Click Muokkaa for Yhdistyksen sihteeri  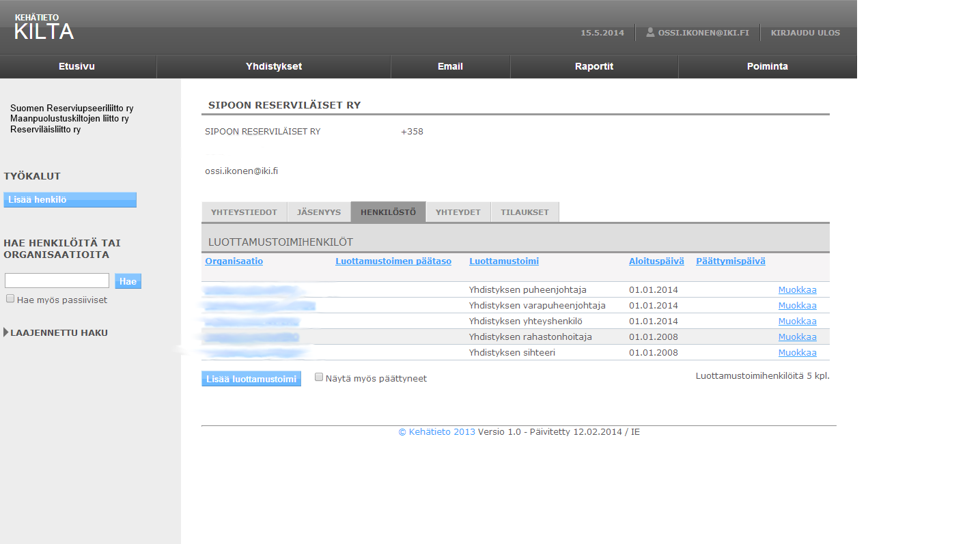797,352
